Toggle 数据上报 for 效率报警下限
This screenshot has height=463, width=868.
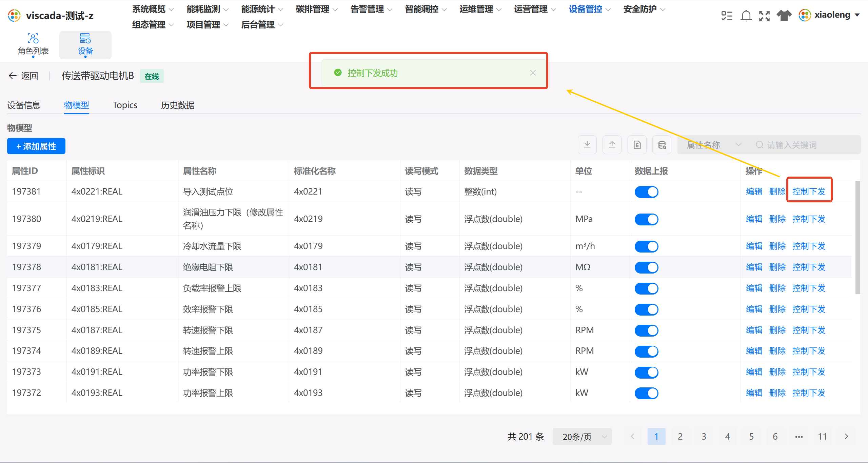(x=646, y=309)
